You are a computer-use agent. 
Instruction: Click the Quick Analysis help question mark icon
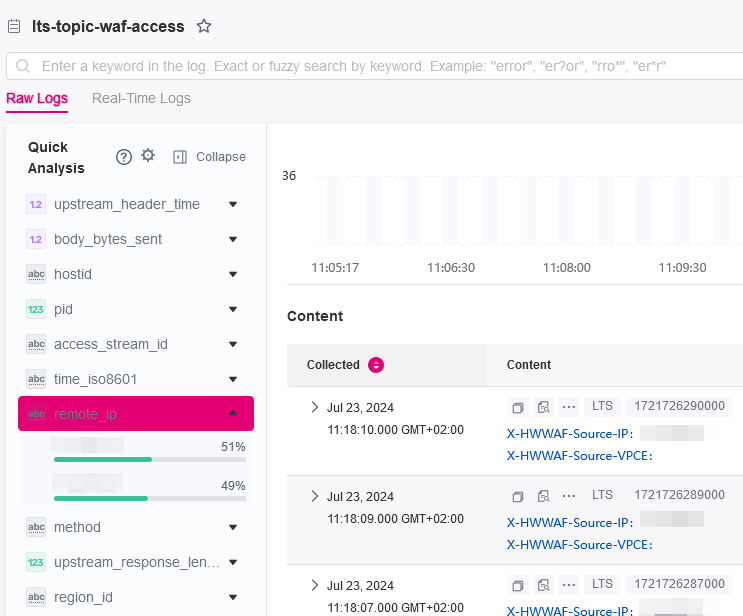(124, 157)
